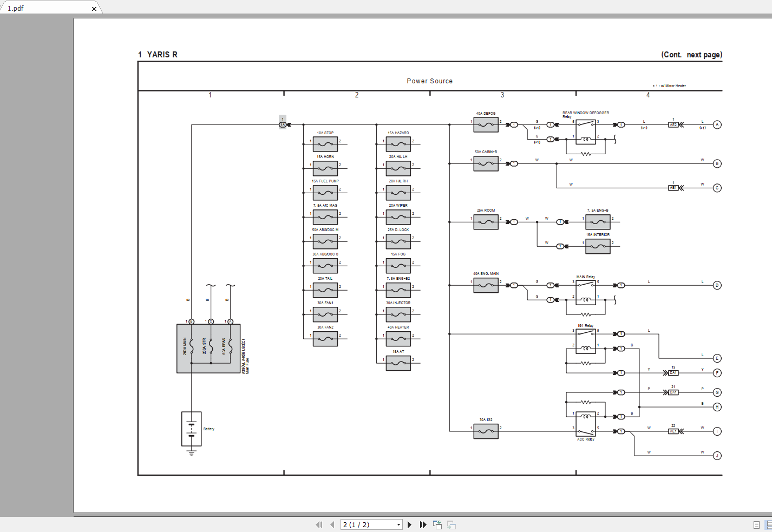This screenshot has width=772, height=532.
Task: Switch to single page view
Action: pyautogui.click(x=756, y=524)
